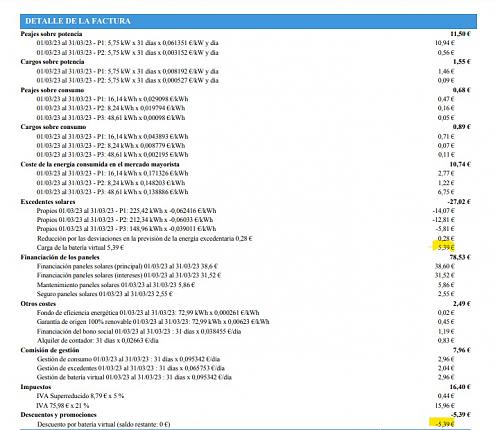Click the -27,02 € solar surplus total
Viewport: 500px width, 430px height.
tap(459, 202)
